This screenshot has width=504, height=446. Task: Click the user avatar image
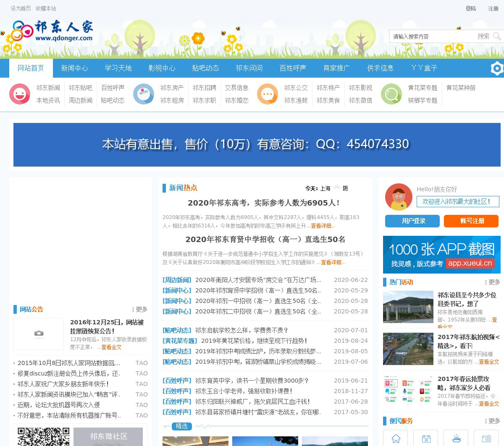pos(399,197)
